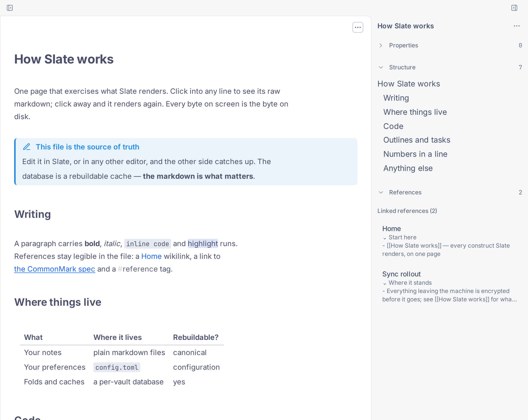
Task: Click the 'config.toml' table cell
Action: tap(117, 367)
